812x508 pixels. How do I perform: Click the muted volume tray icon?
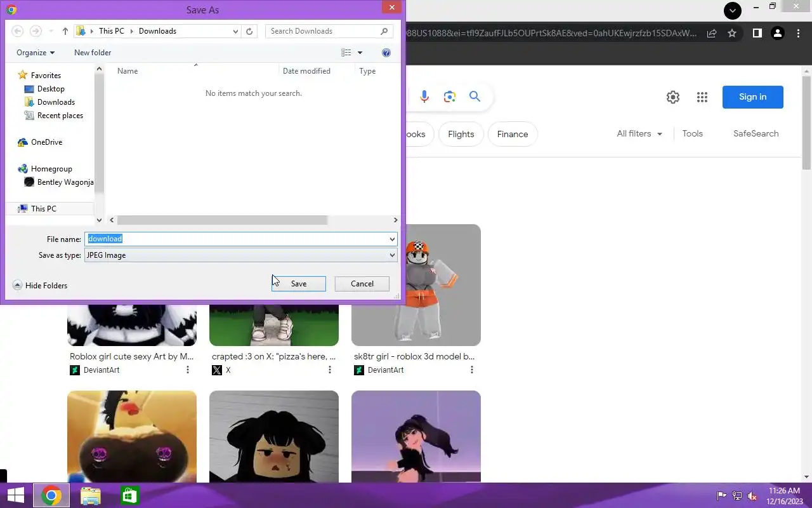click(x=752, y=496)
